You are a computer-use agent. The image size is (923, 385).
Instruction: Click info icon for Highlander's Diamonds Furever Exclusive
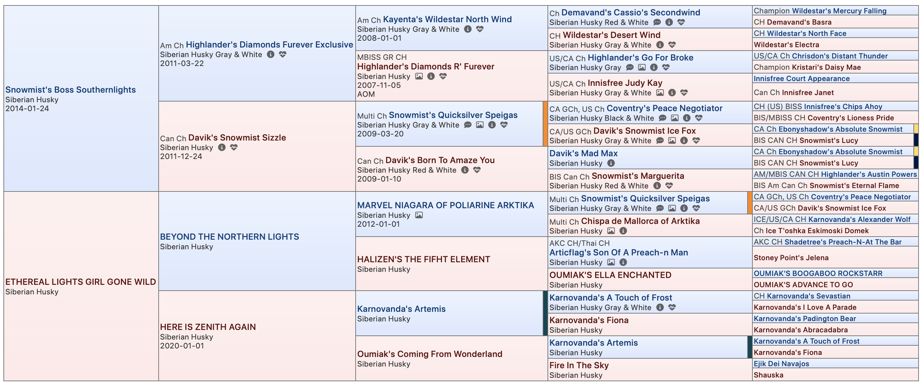(270, 54)
